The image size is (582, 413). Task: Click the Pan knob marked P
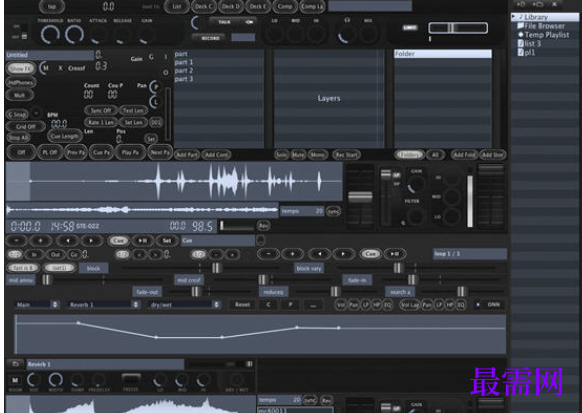point(155,87)
